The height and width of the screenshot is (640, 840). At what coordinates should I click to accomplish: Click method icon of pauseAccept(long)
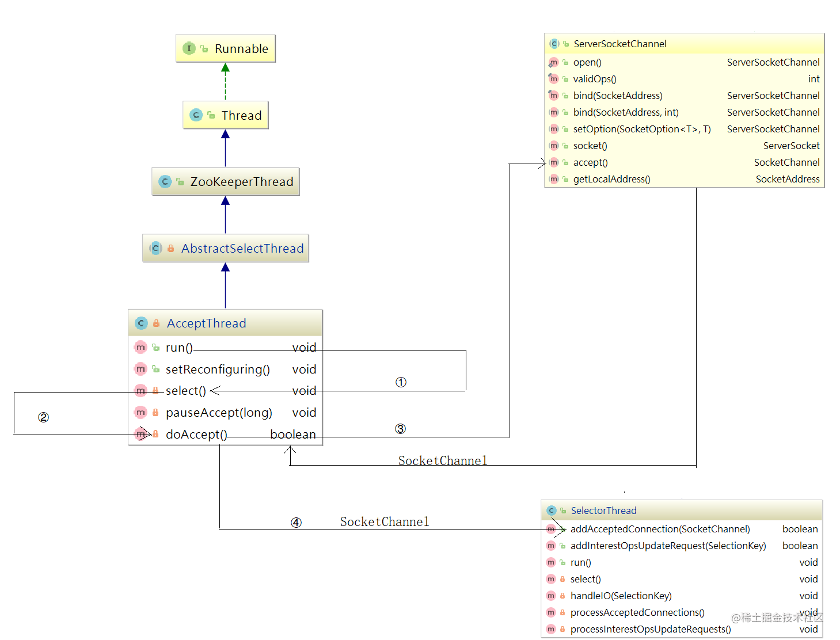click(140, 412)
